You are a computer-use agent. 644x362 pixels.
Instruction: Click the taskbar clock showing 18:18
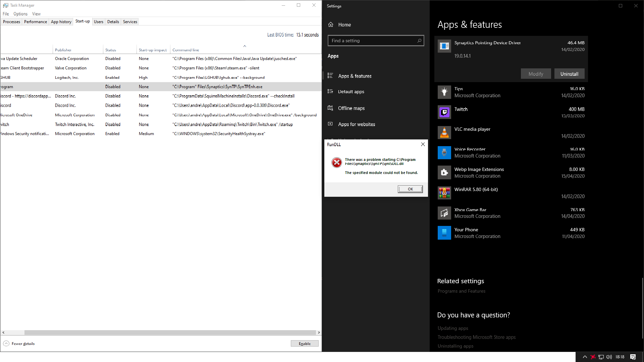(620, 357)
